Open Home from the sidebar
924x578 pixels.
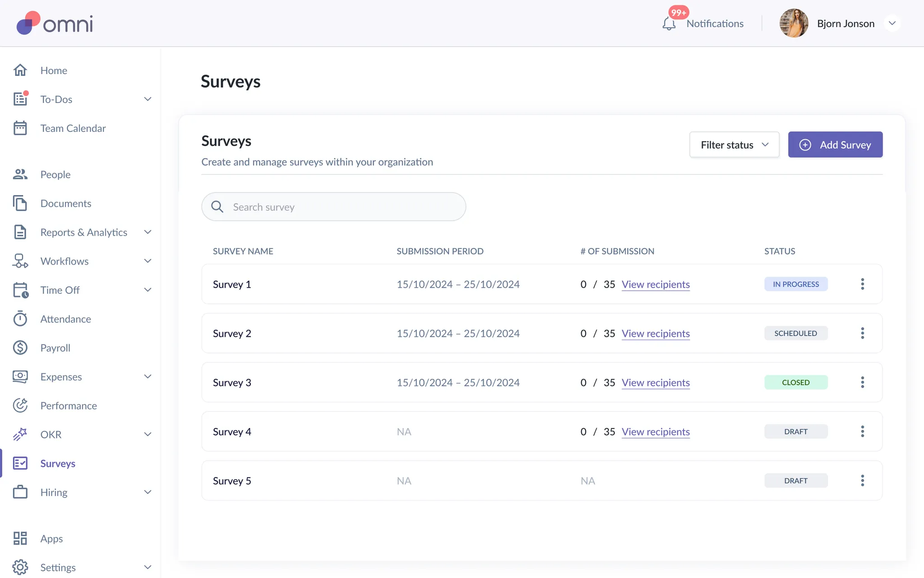point(54,70)
